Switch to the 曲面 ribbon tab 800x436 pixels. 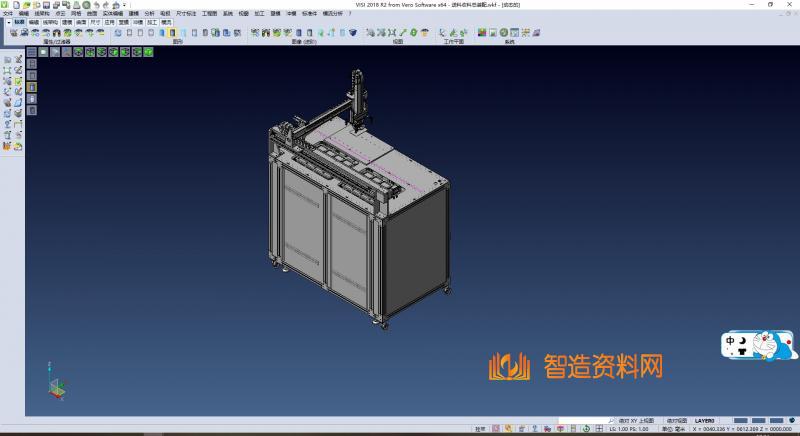(81, 20)
